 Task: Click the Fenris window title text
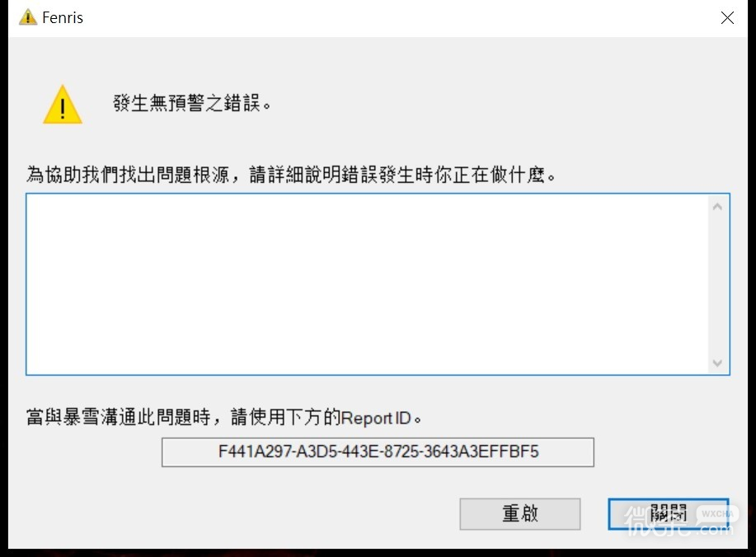[63, 18]
